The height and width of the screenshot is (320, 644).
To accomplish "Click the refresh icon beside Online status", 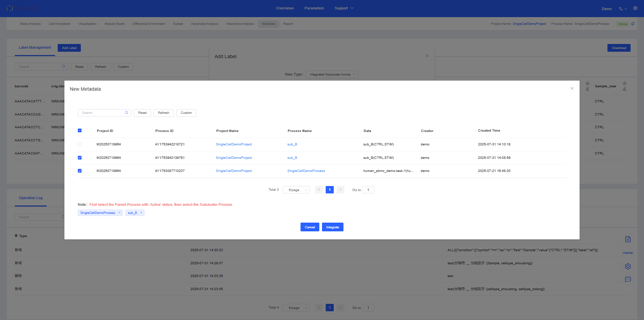I will click(633, 24).
